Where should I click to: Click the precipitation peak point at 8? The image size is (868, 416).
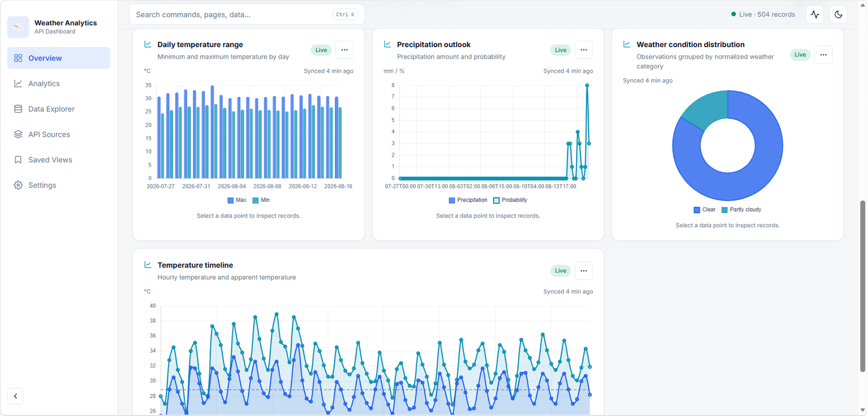[x=587, y=85]
